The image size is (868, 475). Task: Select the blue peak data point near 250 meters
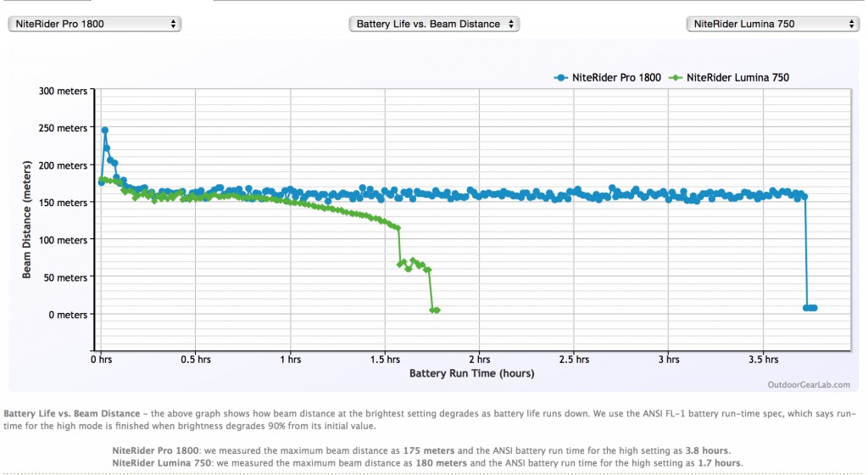click(x=104, y=131)
